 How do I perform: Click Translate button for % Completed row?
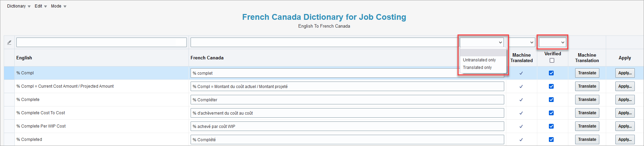[587, 140]
